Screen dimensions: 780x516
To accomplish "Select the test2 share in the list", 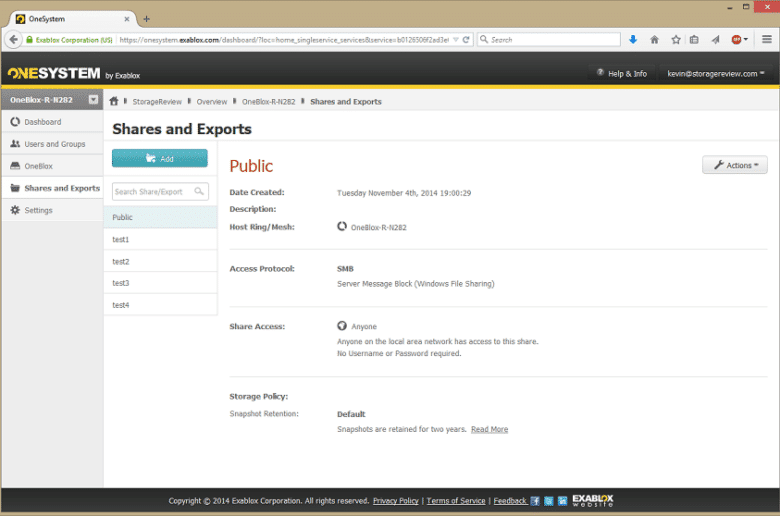I will [161, 261].
